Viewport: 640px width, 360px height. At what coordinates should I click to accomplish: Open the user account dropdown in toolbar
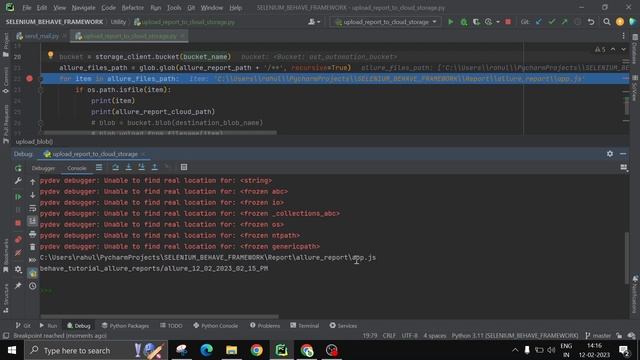[x=314, y=22]
